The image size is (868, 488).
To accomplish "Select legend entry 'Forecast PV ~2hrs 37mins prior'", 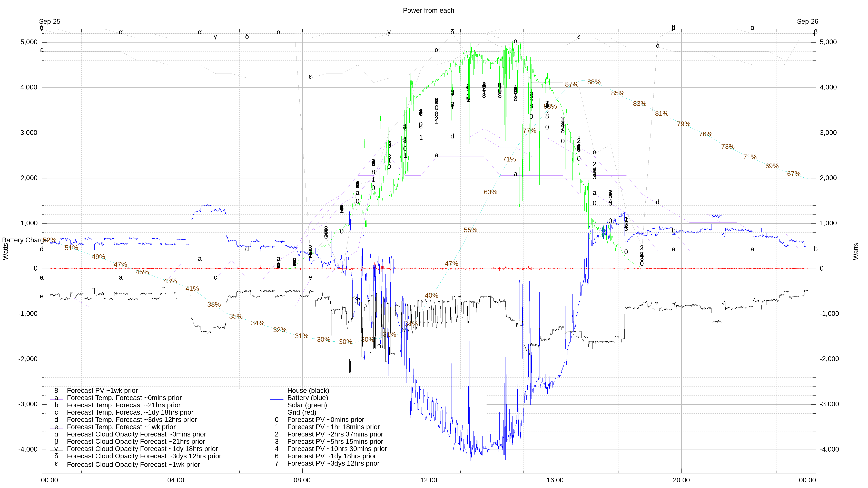I will 335,434.
